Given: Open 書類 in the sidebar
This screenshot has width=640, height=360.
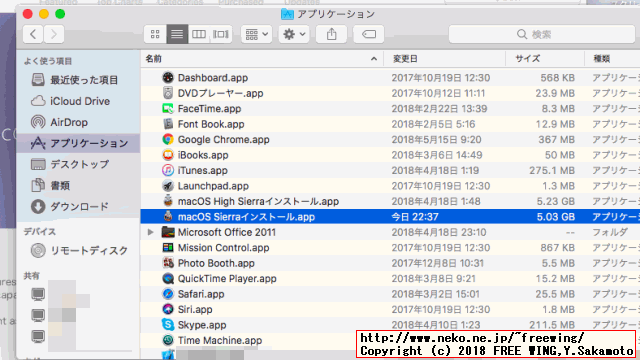Looking at the screenshot, I should click(78, 186).
